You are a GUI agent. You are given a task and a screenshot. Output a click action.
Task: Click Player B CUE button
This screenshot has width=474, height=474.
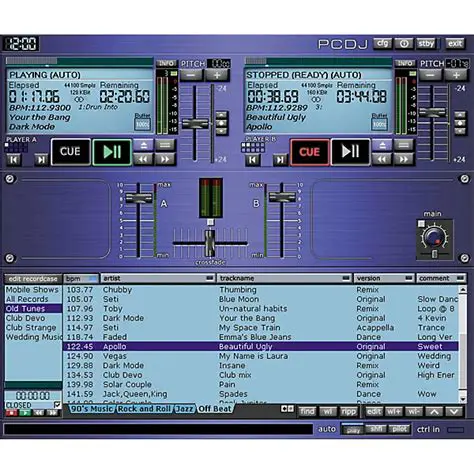(309, 152)
